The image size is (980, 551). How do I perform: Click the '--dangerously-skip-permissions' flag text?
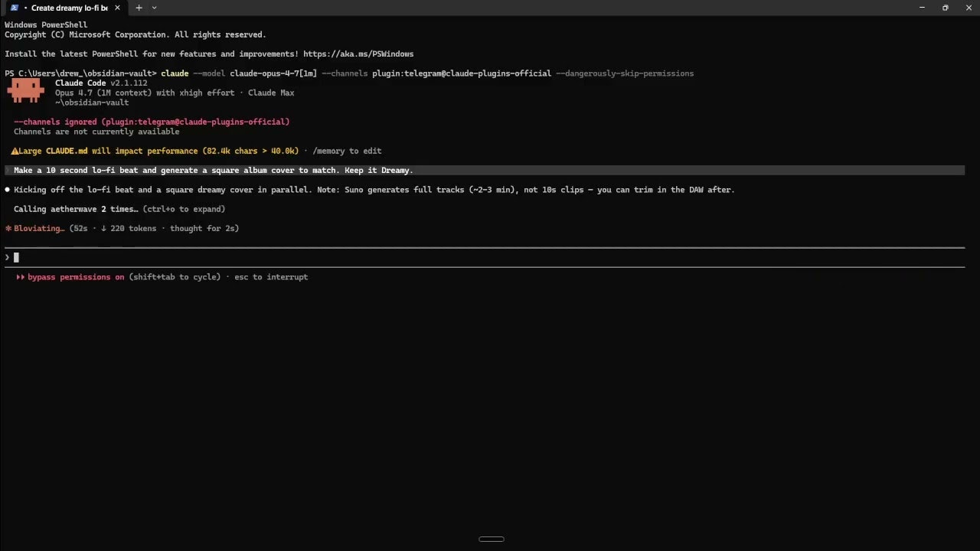(625, 73)
